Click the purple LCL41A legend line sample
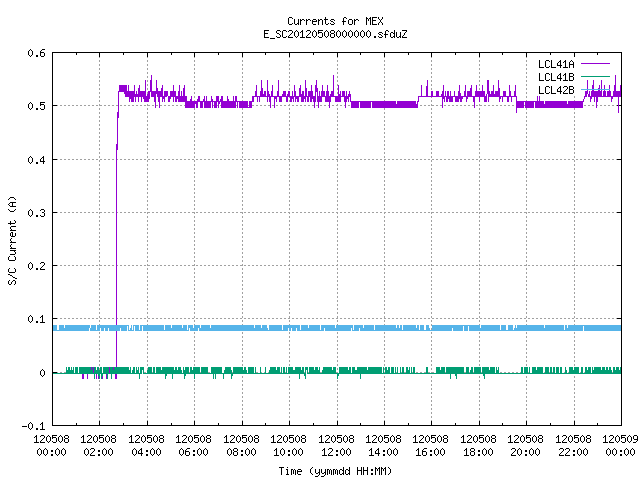640x480 pixels. pos(595,64)
